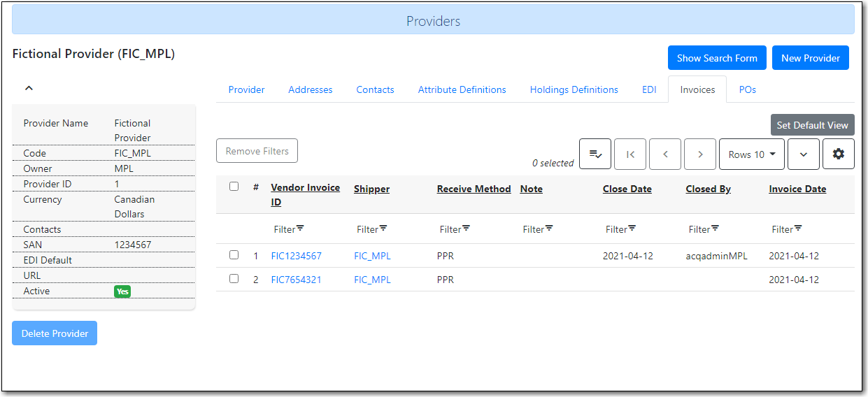Go to first page of invoices grid
The image size is (868, 397).
(x=630, y=154)
